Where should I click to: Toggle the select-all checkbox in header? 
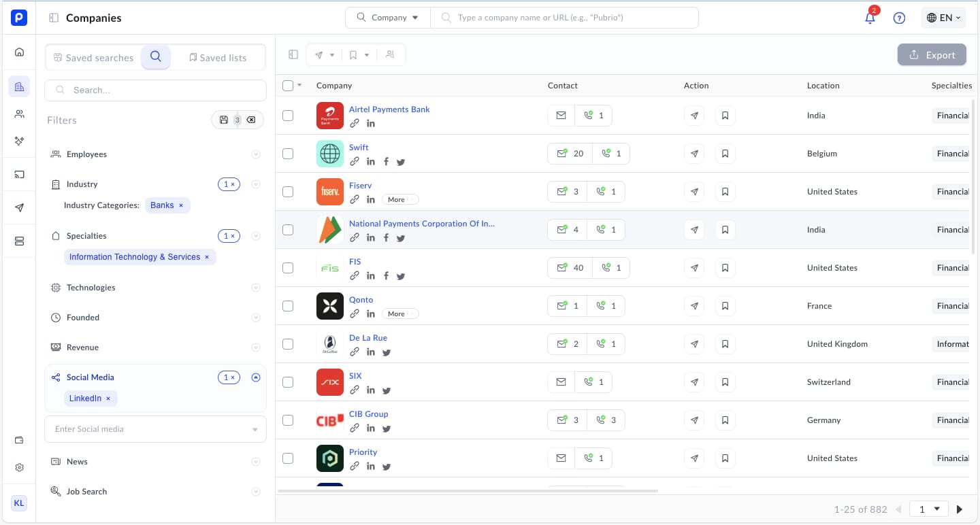pyautogui.click(x=288, y=86)
